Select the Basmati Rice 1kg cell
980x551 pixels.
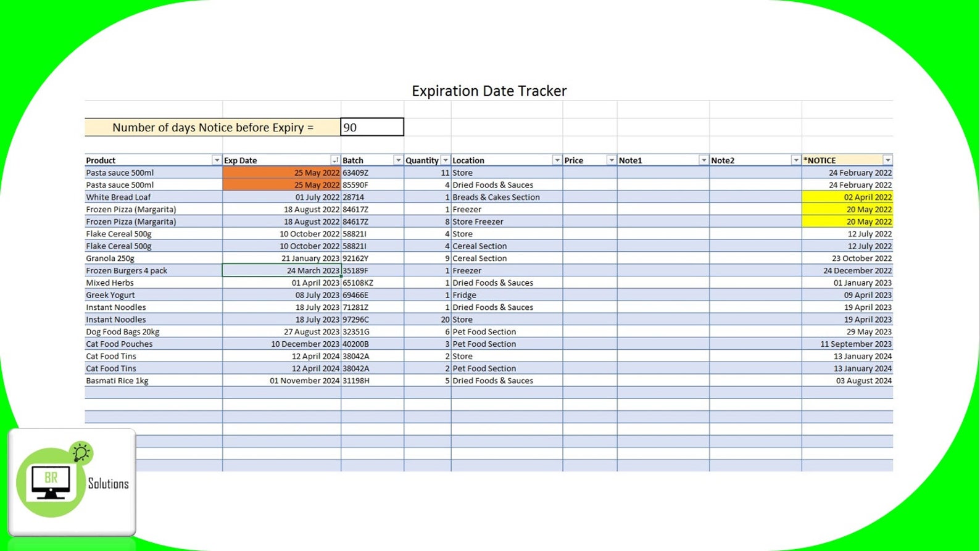[154, 381]
